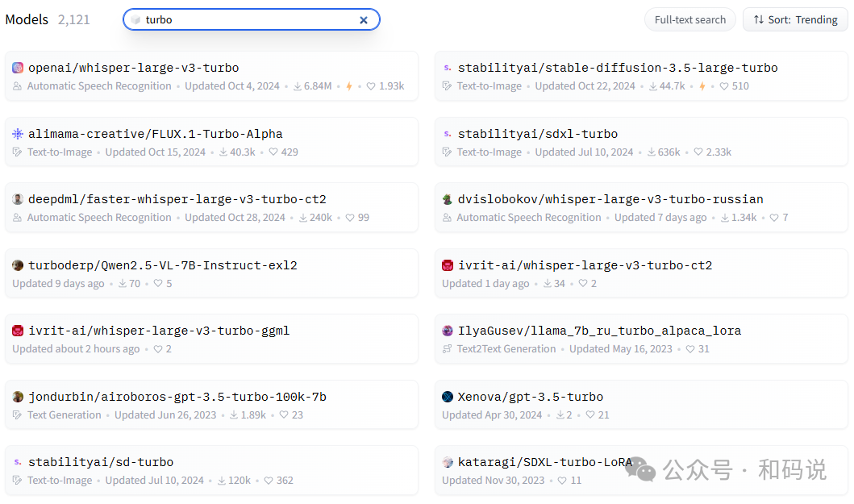Click the heart icon showing 1.93k likes
The image size is (854, 504).
(371, 86)
